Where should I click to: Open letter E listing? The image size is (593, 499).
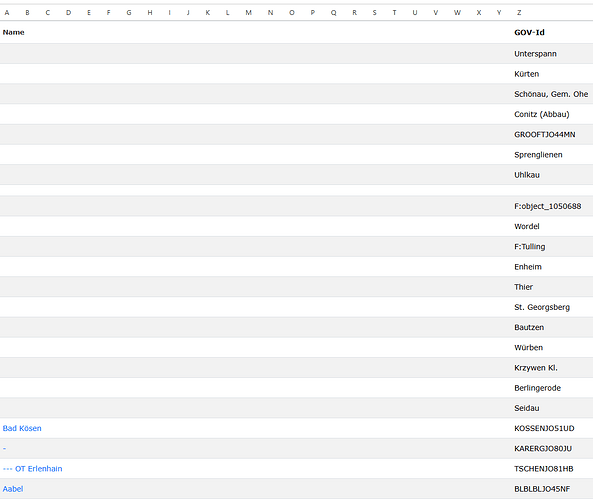89,12
